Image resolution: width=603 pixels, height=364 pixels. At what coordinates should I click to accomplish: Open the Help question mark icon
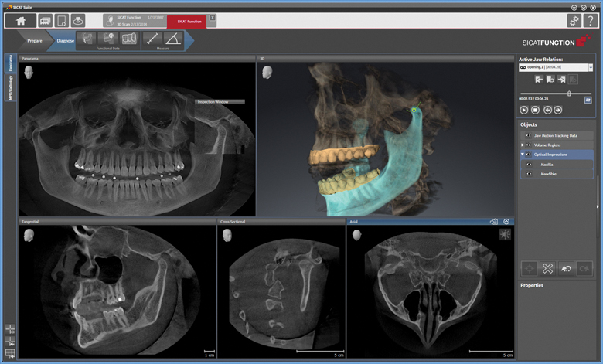[591, 21]
